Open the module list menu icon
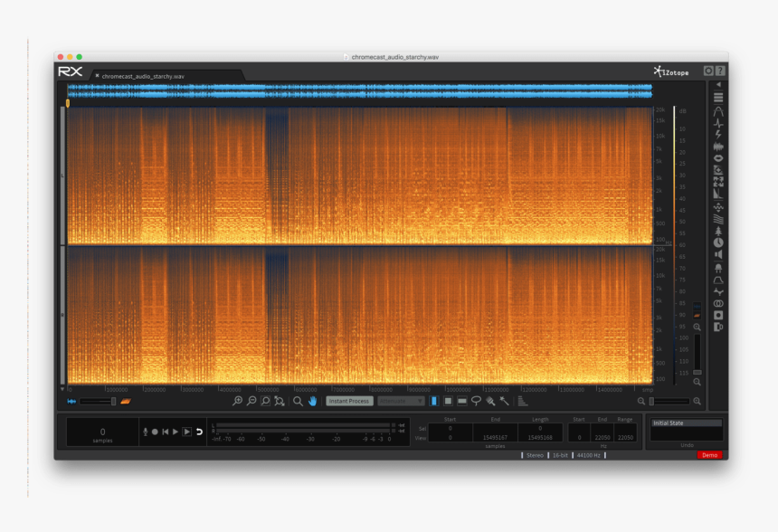778x532 pixels. click(x=718, y=98)
